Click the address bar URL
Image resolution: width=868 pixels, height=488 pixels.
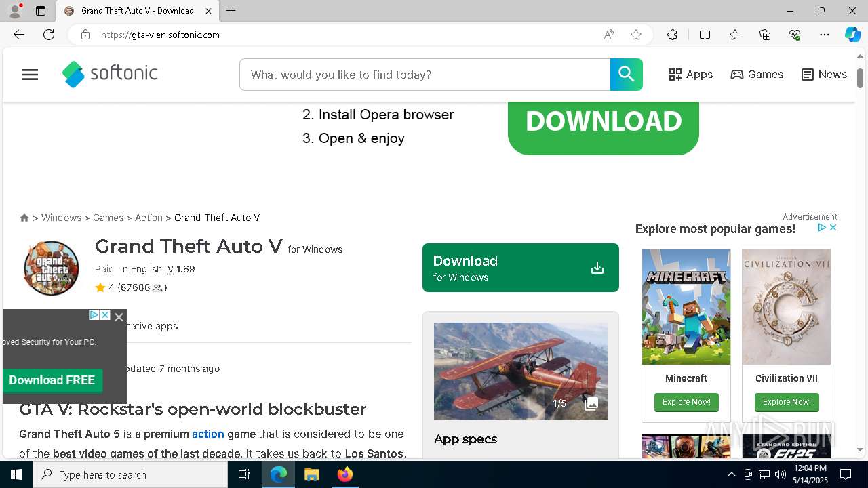coord(160,35)
